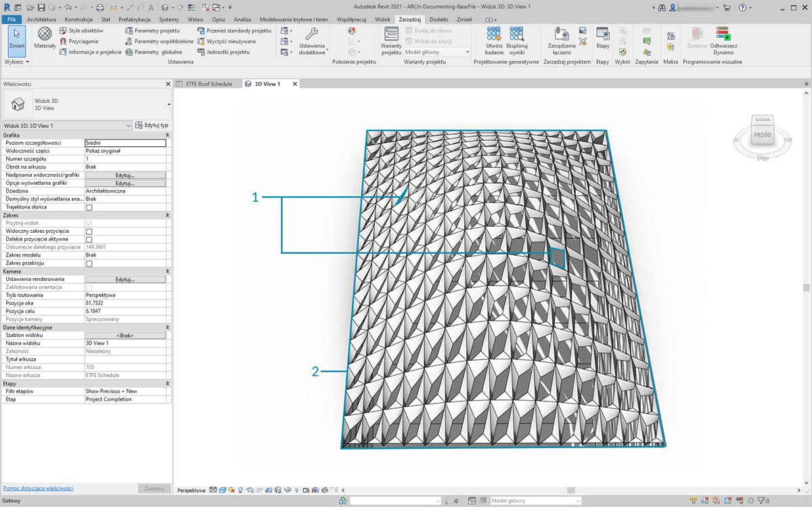The height and width of the screenshot is (507, 812).
Task: Open Przyciąganie snap settings
Action: pos(78,41)
